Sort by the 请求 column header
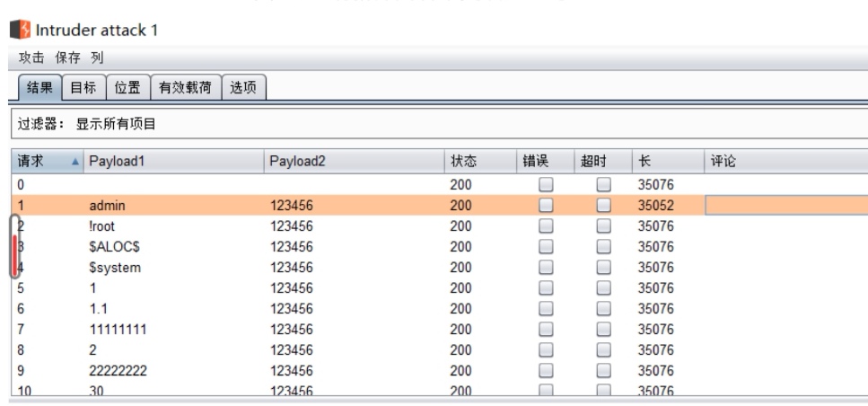868x406 pixels. pyautogui.click(x=48, y=161)
